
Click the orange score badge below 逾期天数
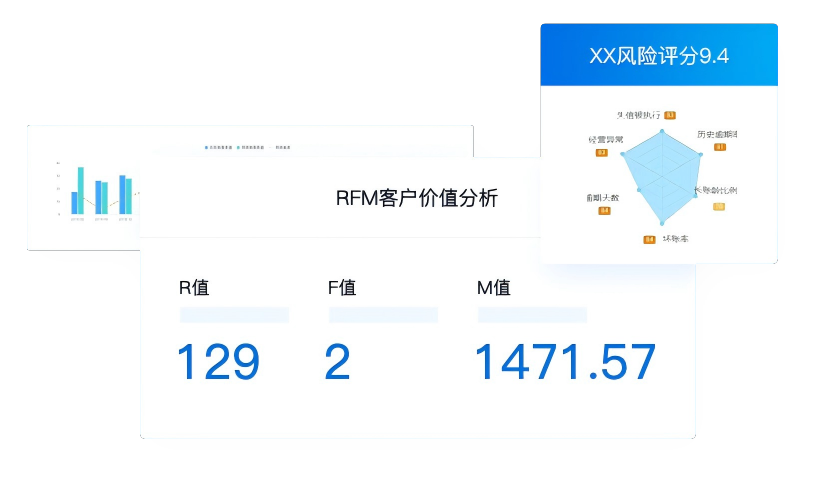(x=604, y=211)
